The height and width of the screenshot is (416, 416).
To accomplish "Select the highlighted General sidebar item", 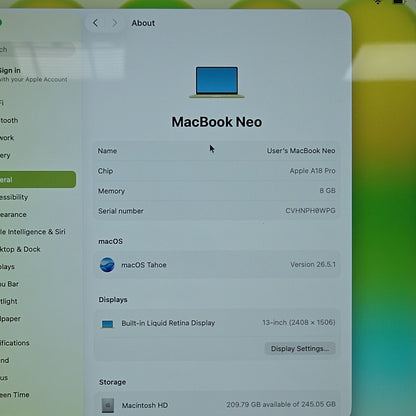I will [x=38, y=180].
